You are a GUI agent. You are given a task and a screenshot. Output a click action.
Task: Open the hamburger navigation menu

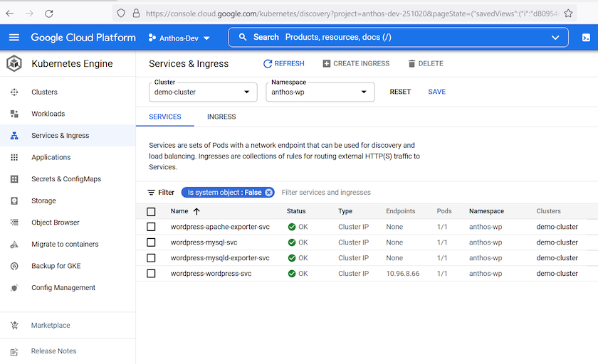coord(14,38)
